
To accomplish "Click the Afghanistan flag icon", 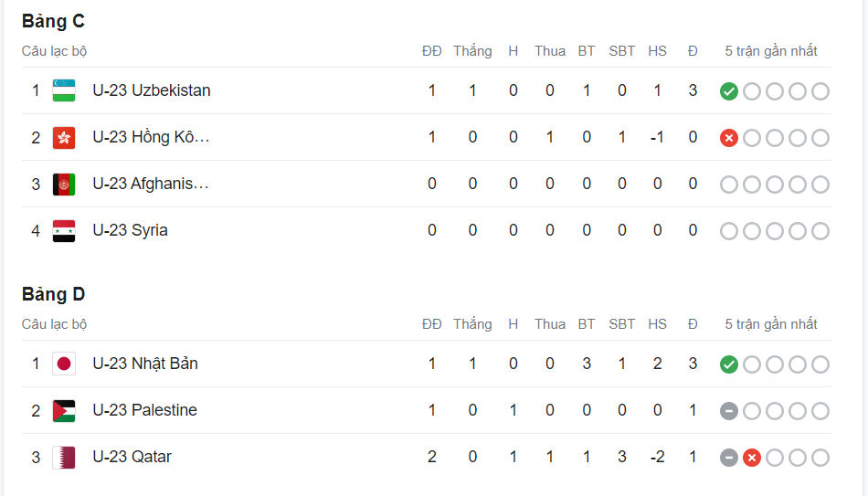I will 64,184.
